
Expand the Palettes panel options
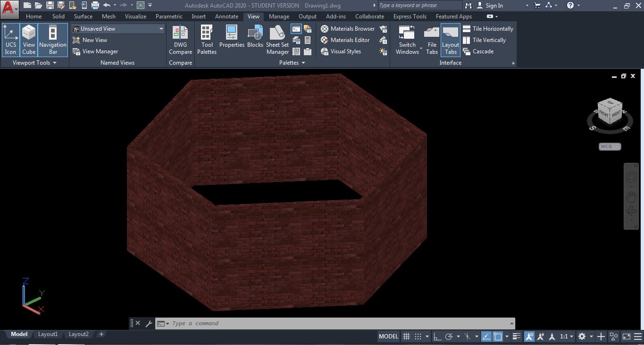302,62
